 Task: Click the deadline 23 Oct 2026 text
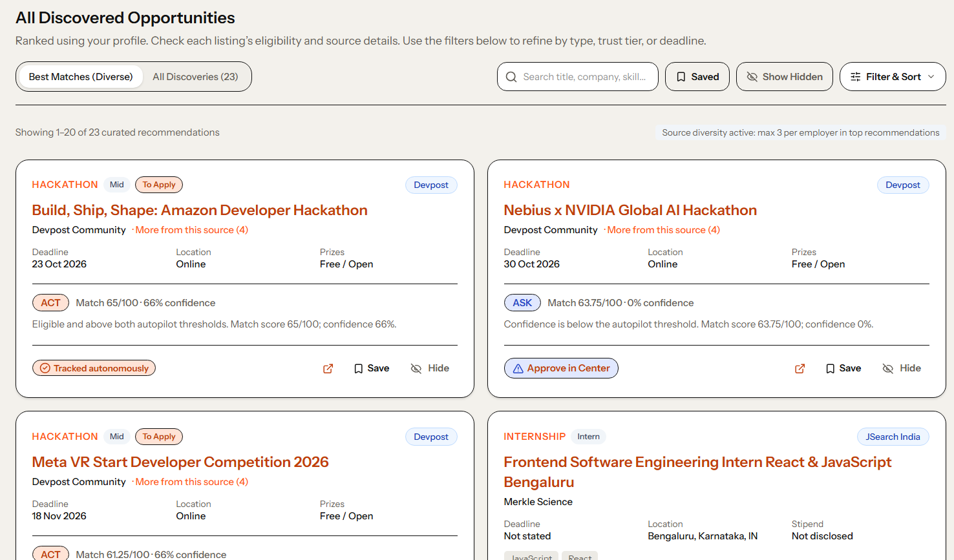59,264
